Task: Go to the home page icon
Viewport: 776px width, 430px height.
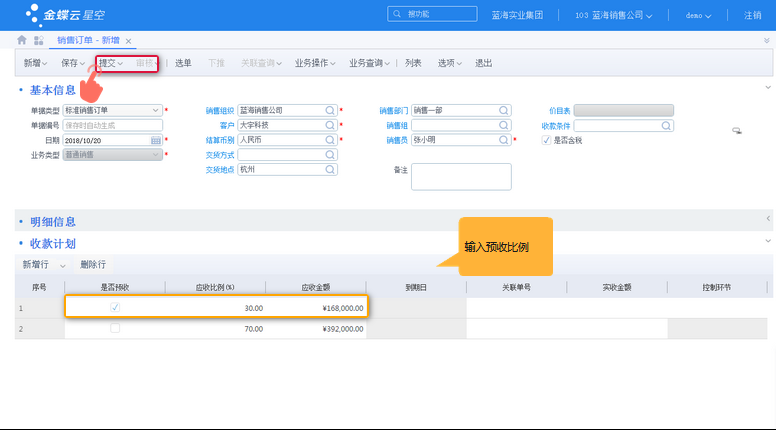Action: [x=21, y=40]
